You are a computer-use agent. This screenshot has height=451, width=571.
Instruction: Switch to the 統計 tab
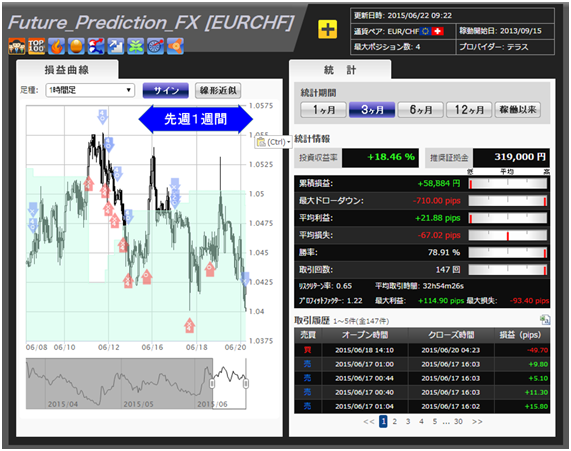(x=340, y=70)
